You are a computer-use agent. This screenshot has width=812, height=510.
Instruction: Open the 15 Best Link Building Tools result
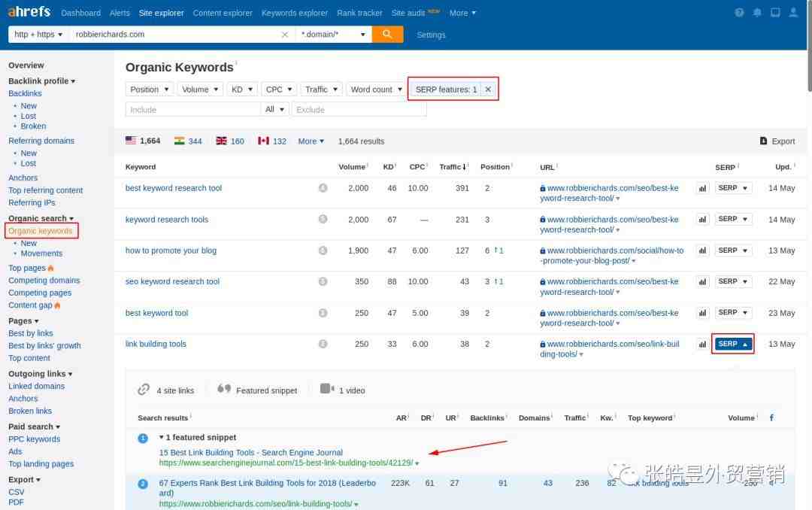coord(250,453)
